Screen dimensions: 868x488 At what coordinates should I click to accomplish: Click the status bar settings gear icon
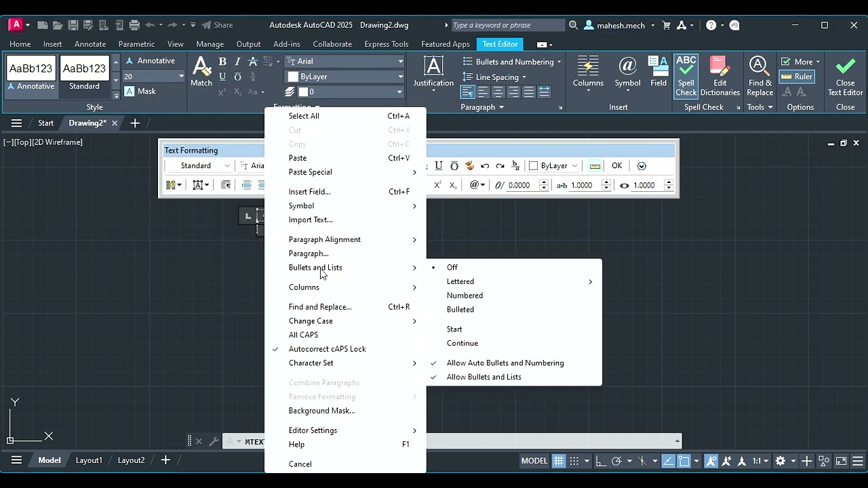click(x=781, y=461)
